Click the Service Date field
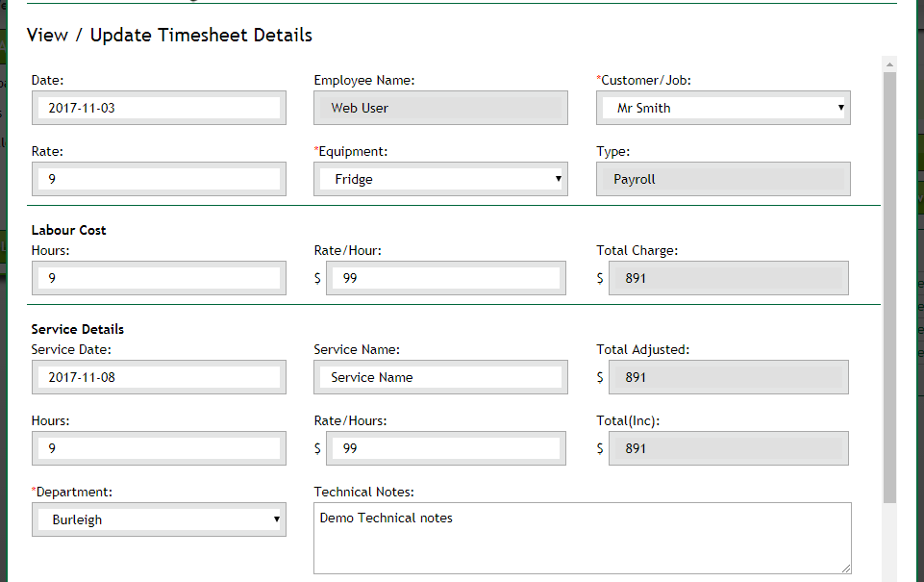 159,377
